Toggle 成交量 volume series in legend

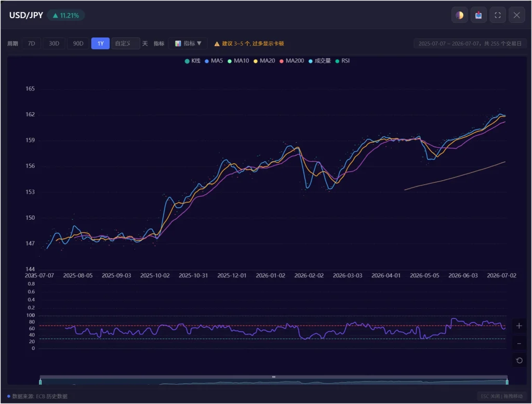click(320, 61)
